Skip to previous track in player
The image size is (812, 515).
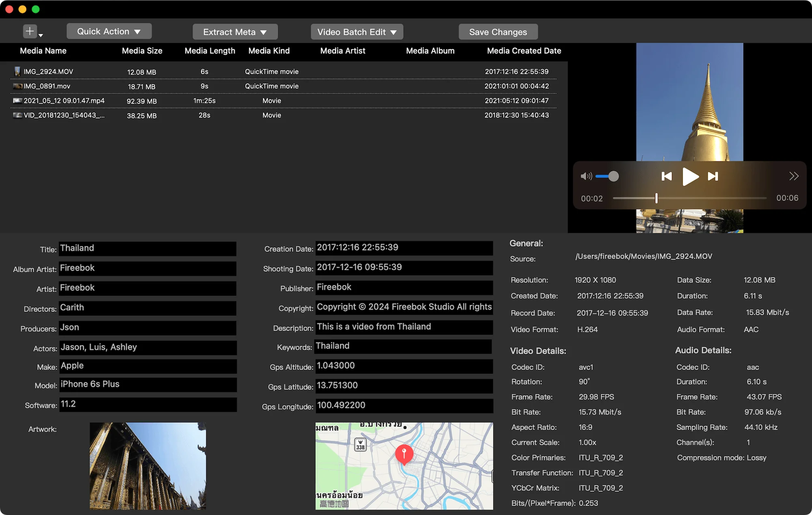pyautogui.click(x=667, y=176)
